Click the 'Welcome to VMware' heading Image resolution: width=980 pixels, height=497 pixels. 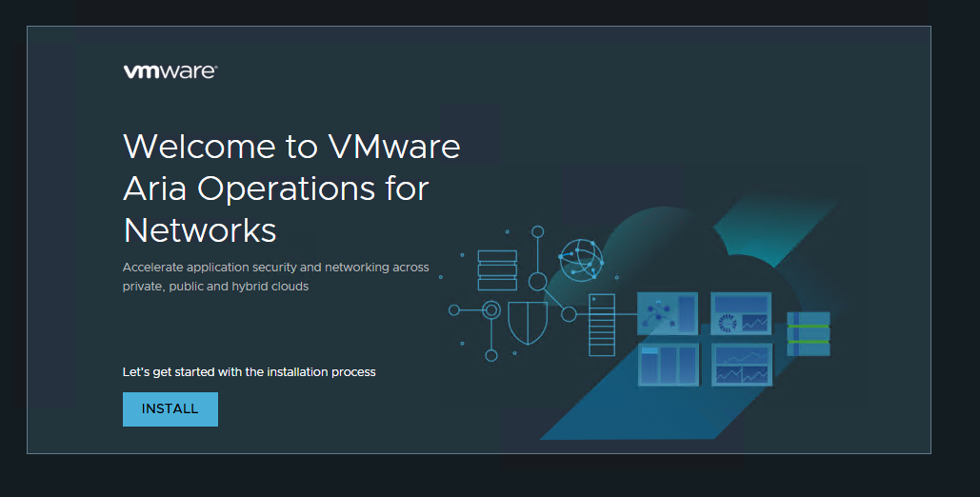click(291, 147)
